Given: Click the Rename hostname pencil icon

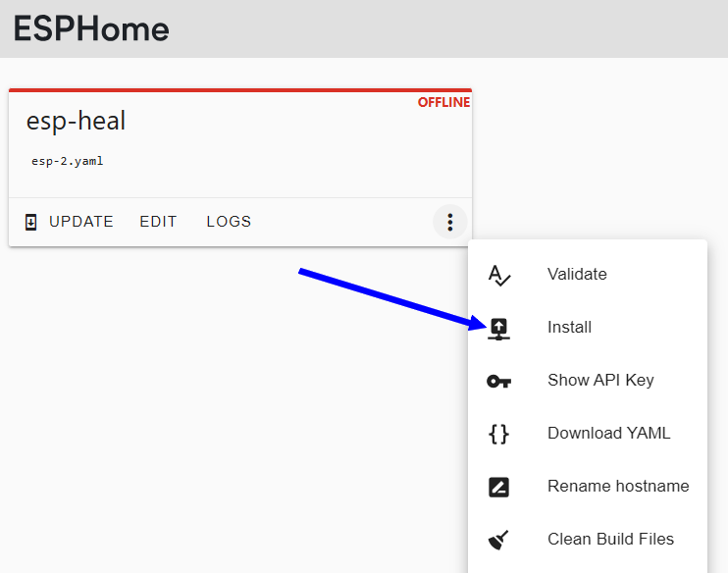Looking at the screenshot, I should [x=498, y=487].
